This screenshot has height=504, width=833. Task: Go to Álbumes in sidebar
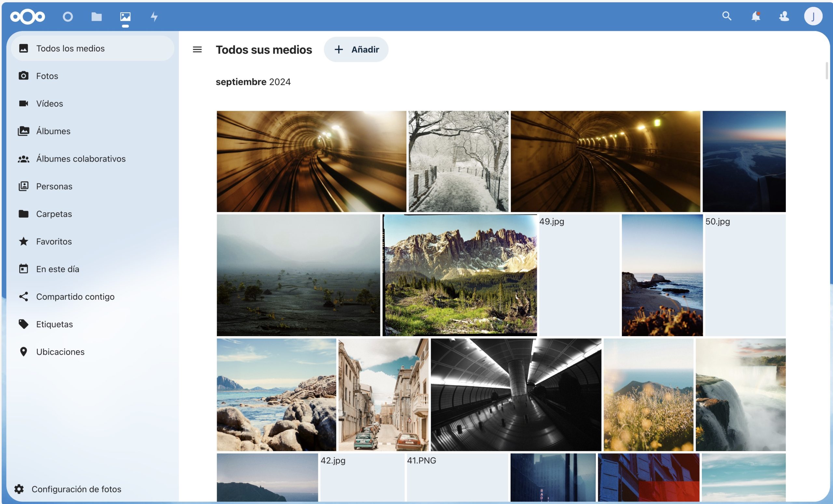(53, 131)
